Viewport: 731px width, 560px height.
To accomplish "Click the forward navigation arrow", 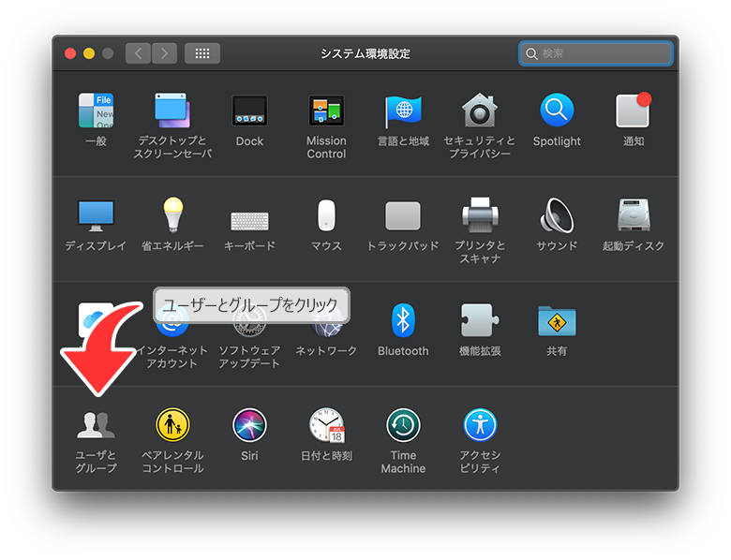I will coord(165,53).
